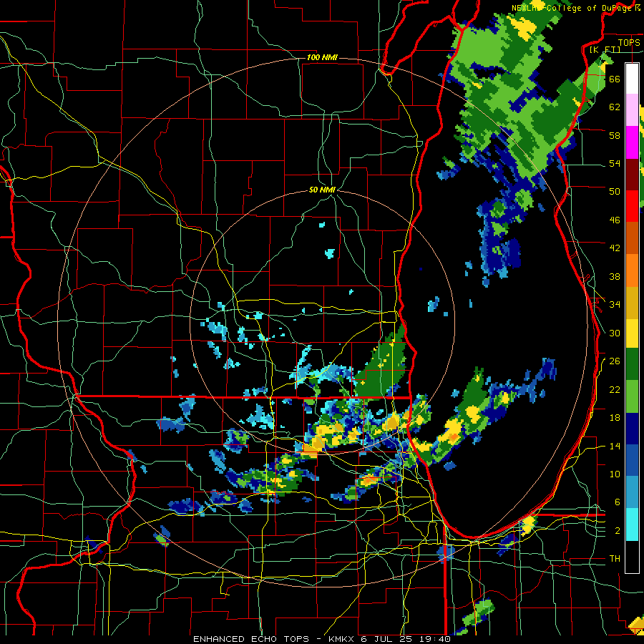Click the dark red swatch near 54
This screenshot has height=644, width=644.
pyautogui.click(x=632, y=174)
